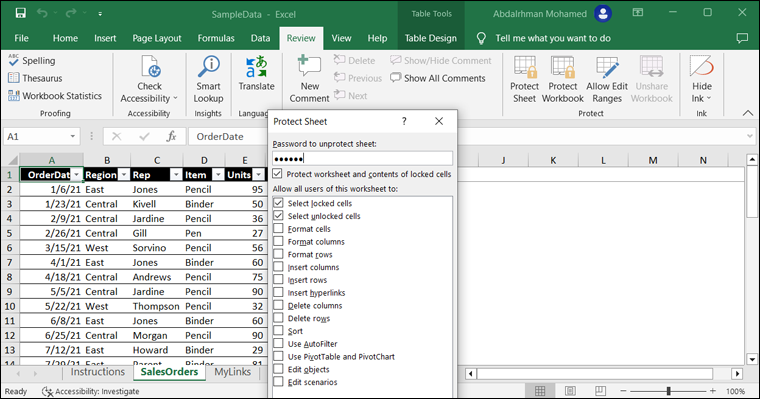The image size is (760, 399).
Task: Click Show All Comments
Action: click(x=438, y=78)
